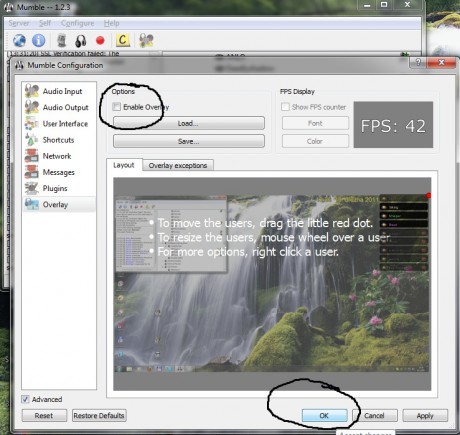Click the FPS: 42 preview box
This screenshot has height=435, width=460.
(393, 125)
